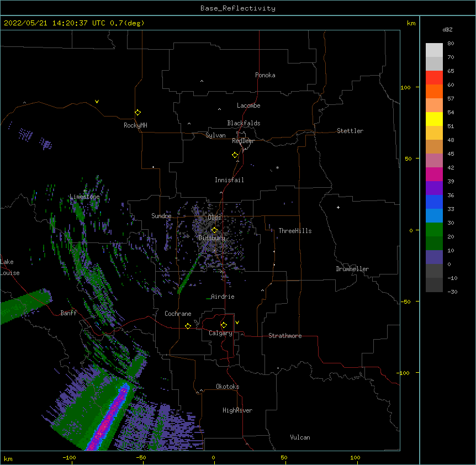476x465 pixels.
Task: Click the Drumheller town label
Action: point(352,269)
